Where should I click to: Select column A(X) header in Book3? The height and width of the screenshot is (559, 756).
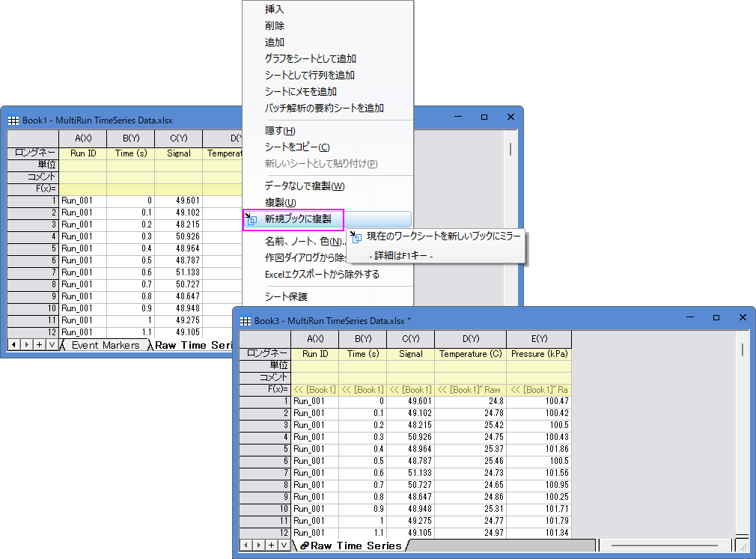tap(315, 339)
